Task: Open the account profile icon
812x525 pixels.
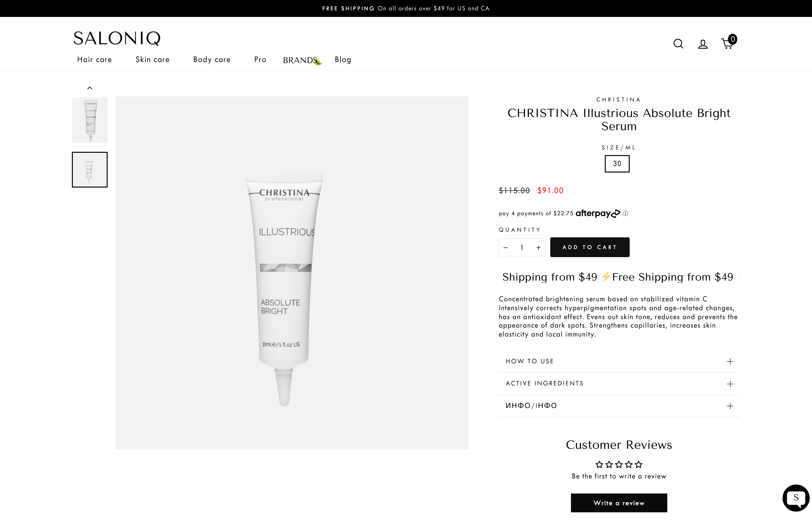Action: pyautogui.click(x=703, y=44)
